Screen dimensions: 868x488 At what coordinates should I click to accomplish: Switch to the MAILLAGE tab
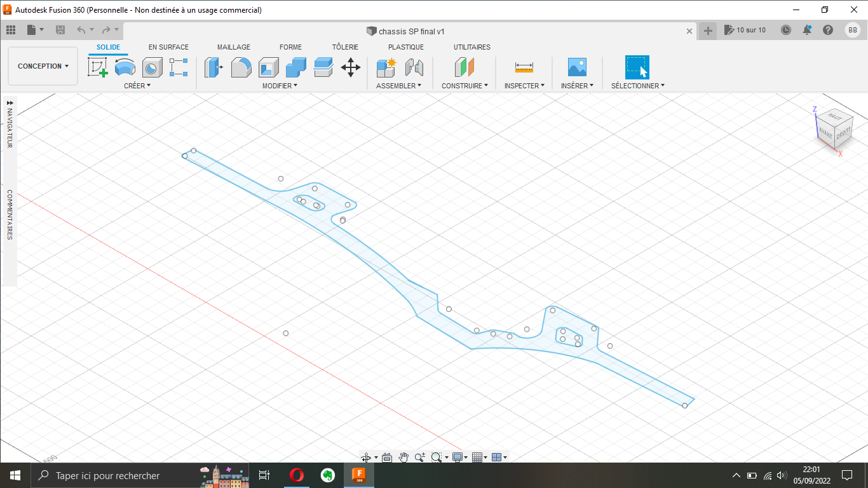pyautogui.click(x=234, y=47)
